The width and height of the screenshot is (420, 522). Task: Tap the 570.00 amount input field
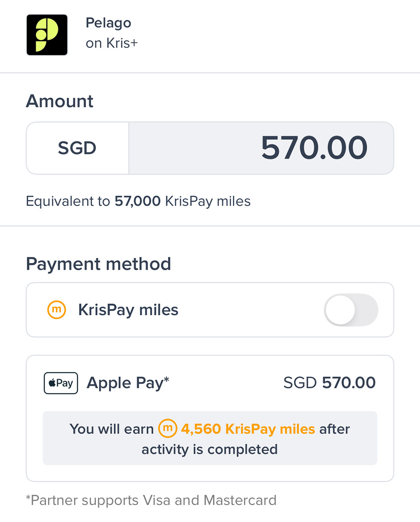pyautogui.click(x=260, y=148)
